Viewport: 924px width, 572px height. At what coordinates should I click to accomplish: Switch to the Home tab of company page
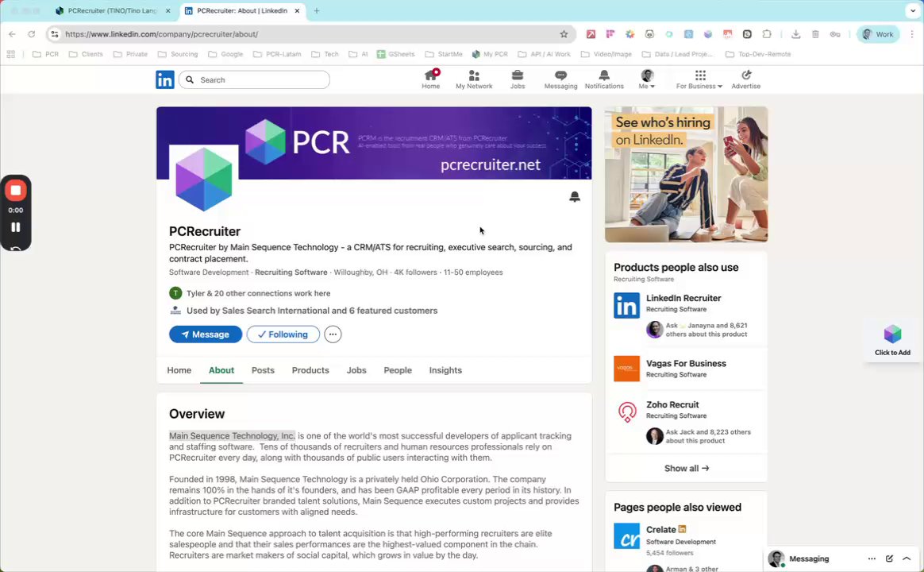[179, 370]
